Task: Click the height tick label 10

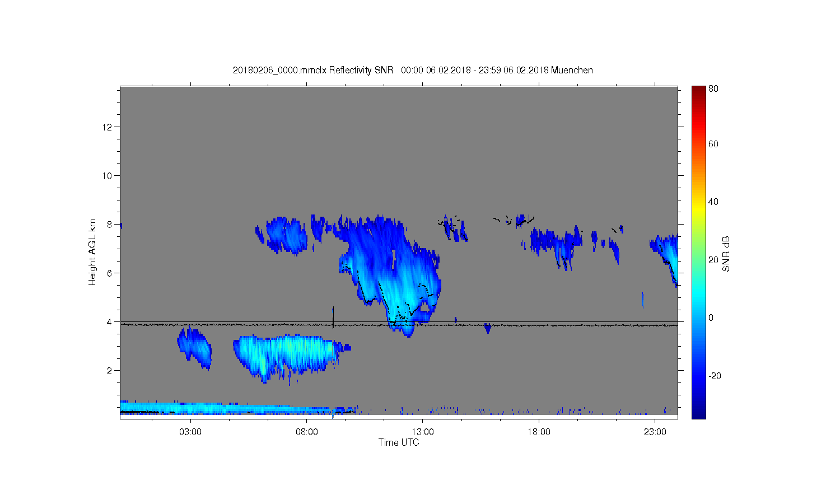Action: click(x=108, y=176)
